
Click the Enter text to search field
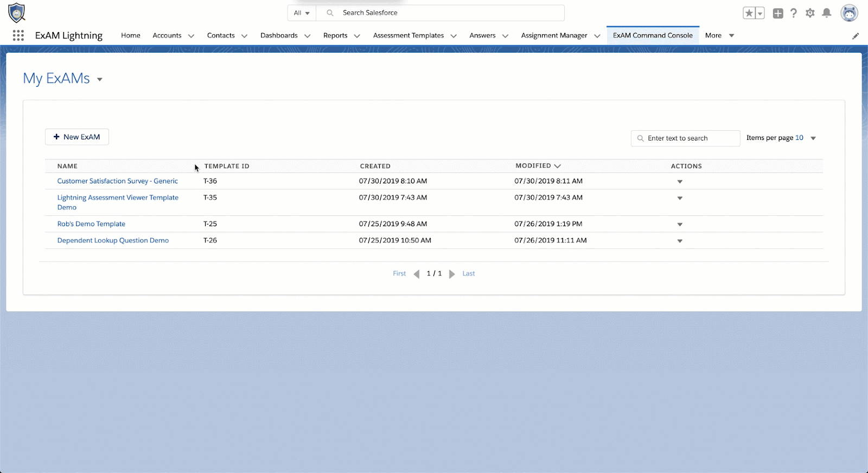pos(686,138)
